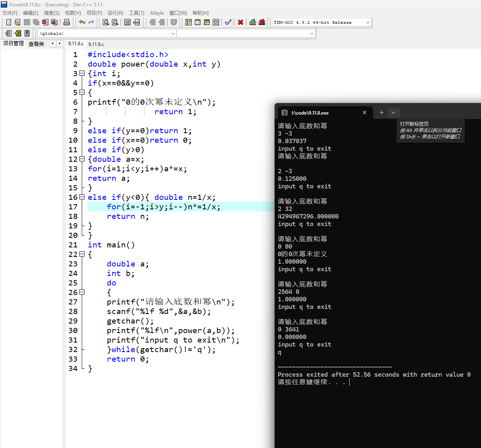Undo the last edit
Screen dimensions: 481x448
(x=82, y=22)
